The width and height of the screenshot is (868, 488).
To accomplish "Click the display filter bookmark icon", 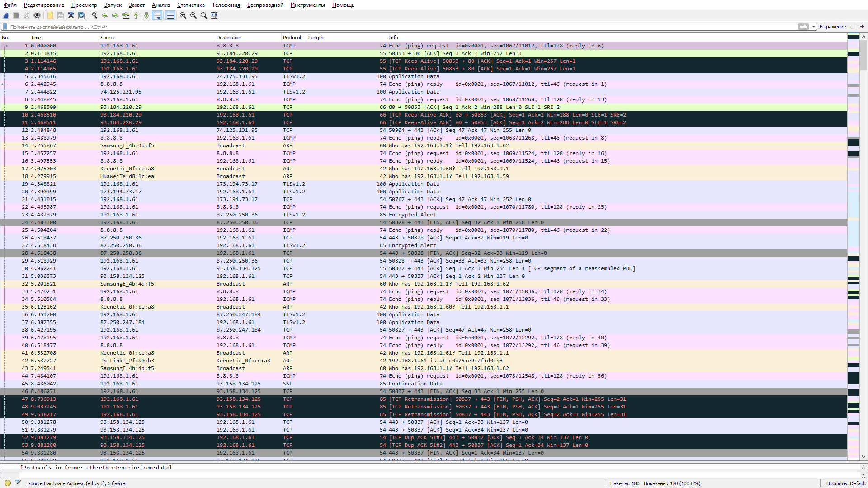I will [5, 27].
